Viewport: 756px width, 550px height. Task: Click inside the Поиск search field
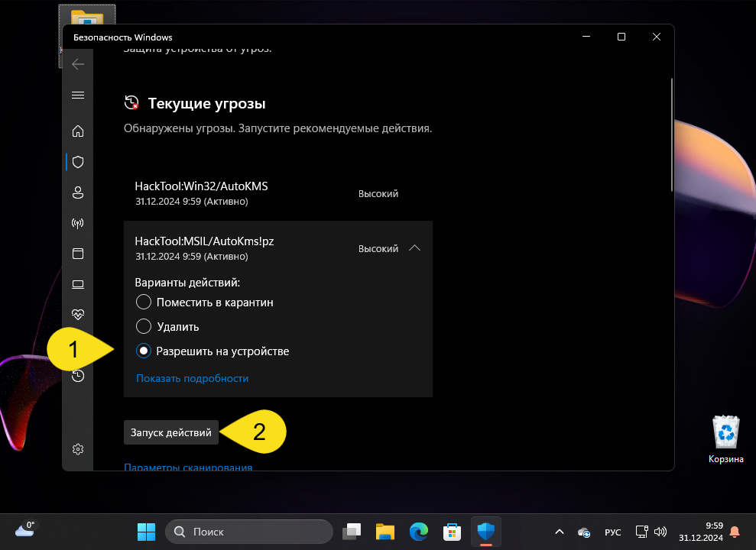coord(248,531)
